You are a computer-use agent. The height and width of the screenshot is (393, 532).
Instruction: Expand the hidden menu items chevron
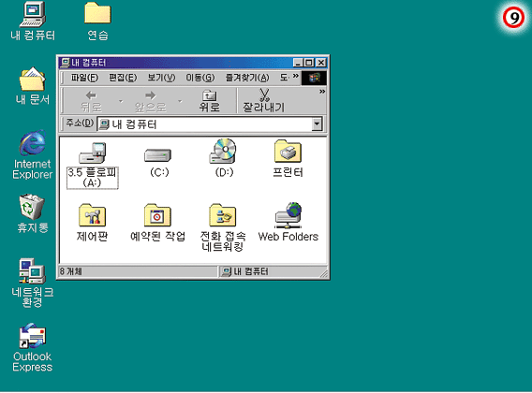(296, 76)
